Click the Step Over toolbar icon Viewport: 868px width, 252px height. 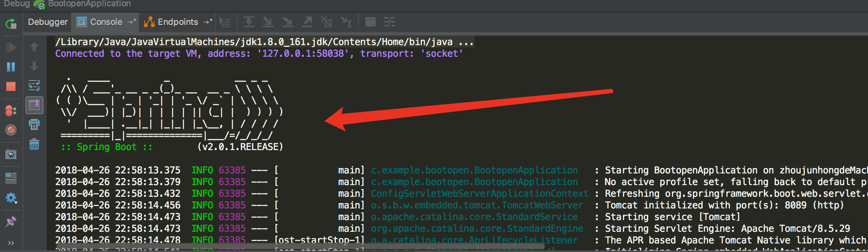coord(249,22)
